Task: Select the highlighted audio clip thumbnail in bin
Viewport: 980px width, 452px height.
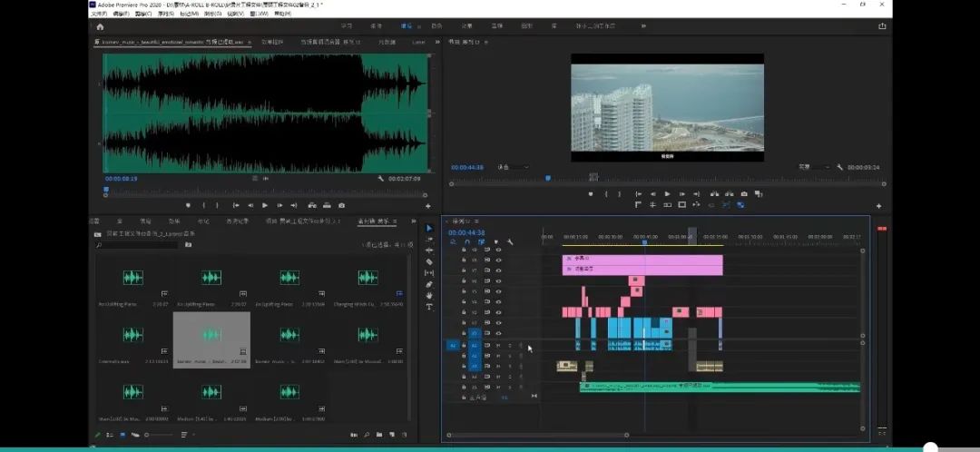Action: pos(211,334)
